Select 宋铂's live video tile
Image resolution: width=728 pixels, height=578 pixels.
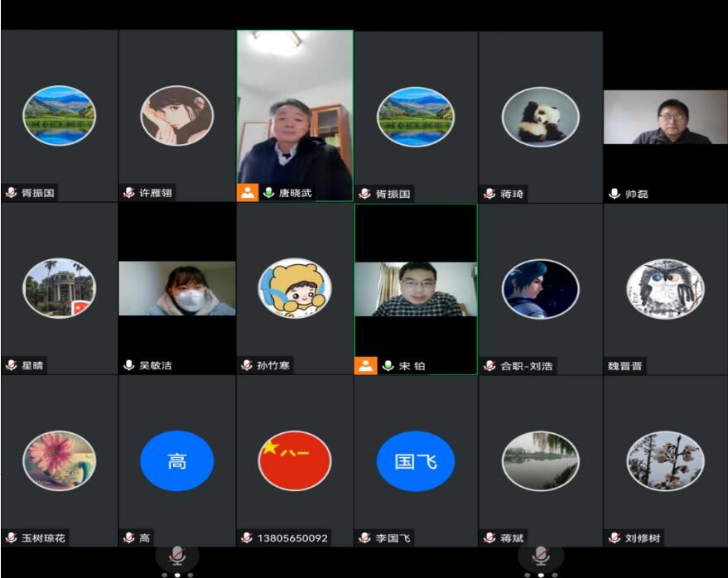(416, 288)
